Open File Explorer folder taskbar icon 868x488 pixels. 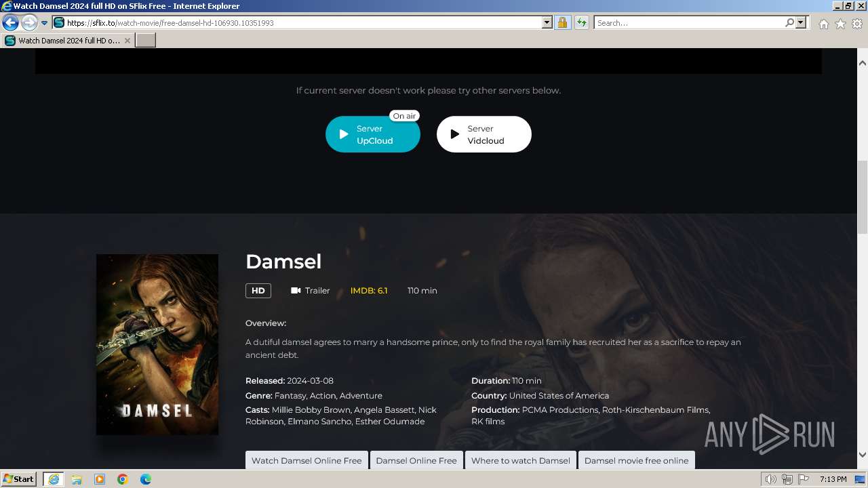[77, 479]
